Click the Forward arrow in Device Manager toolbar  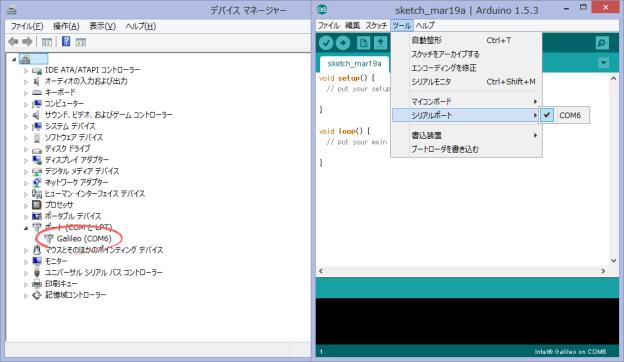pos(27,41)
